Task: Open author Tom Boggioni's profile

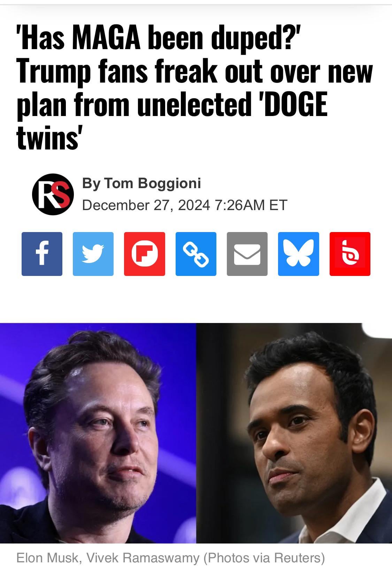Action: coord(152,183)
